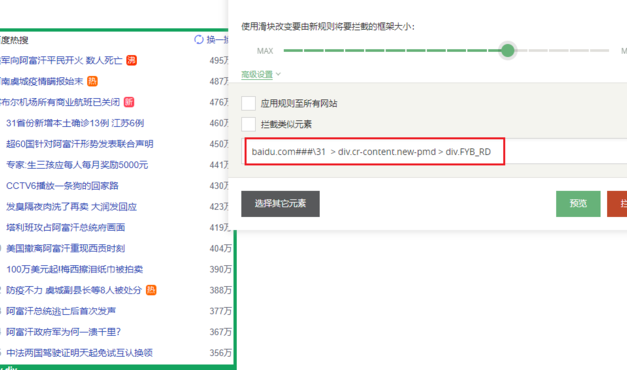Click the 390万 count
This screenshot has width=627, height=370.
click(220, 269)
